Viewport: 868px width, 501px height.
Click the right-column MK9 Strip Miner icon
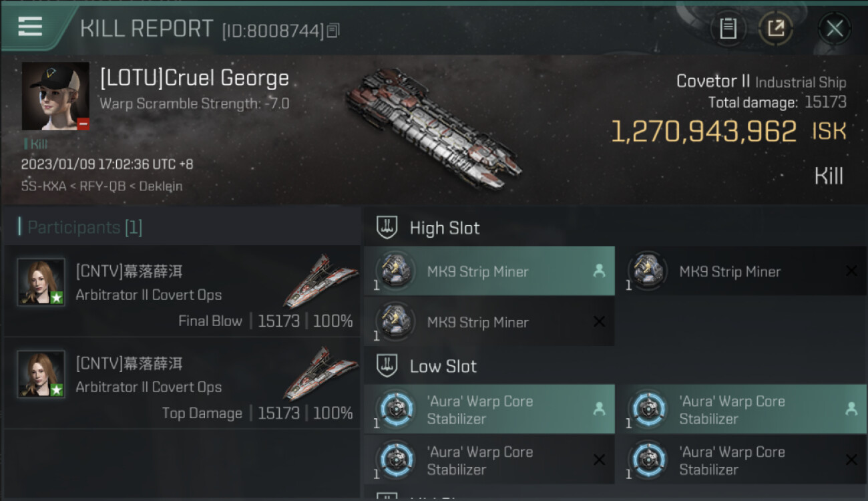tap(647, 271)
